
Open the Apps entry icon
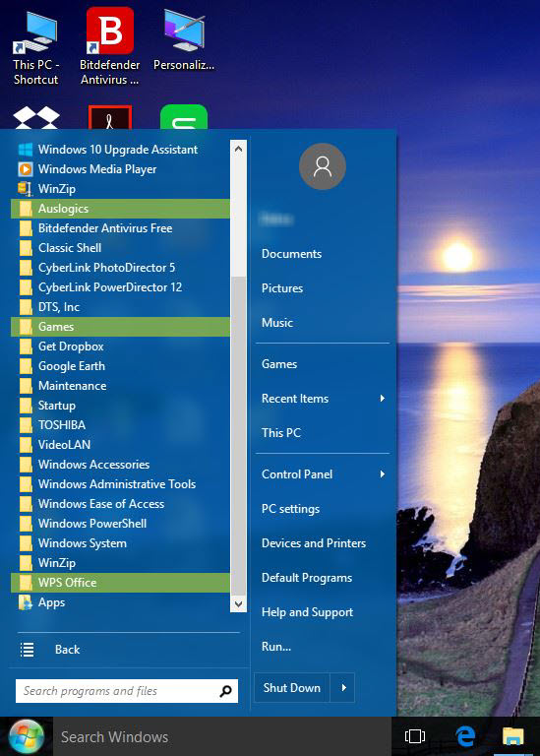(25, 602)
